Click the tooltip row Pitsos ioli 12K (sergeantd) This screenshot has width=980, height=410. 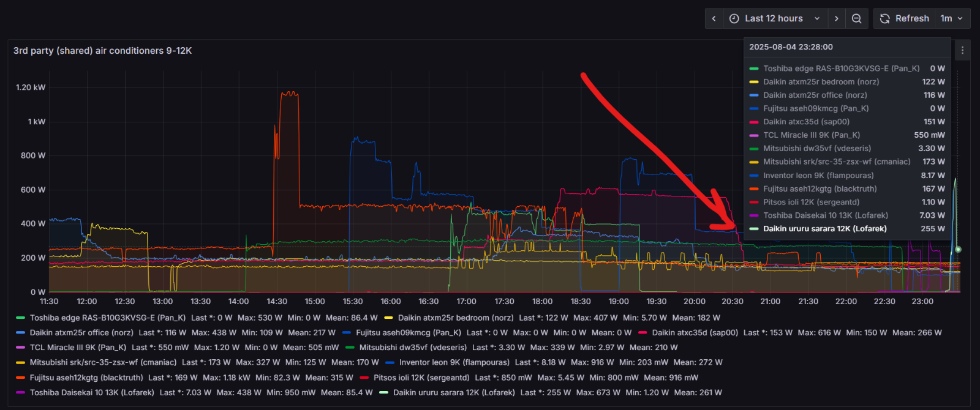click(847, 202)
